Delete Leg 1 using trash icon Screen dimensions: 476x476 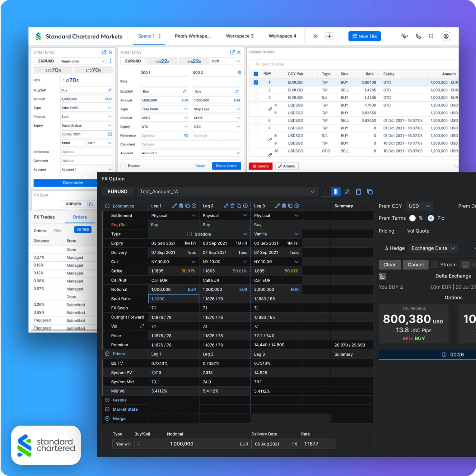click(181, 206)
